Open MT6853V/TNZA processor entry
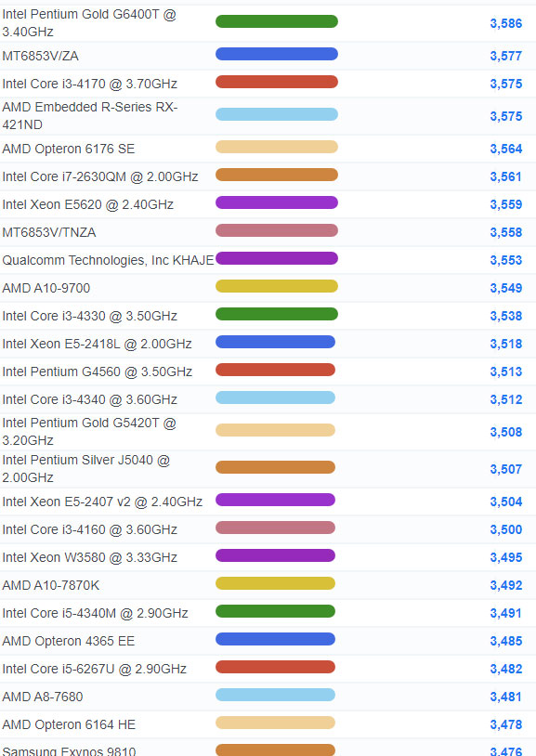Screen dimensions: 536x756 [x=49, y=232]
